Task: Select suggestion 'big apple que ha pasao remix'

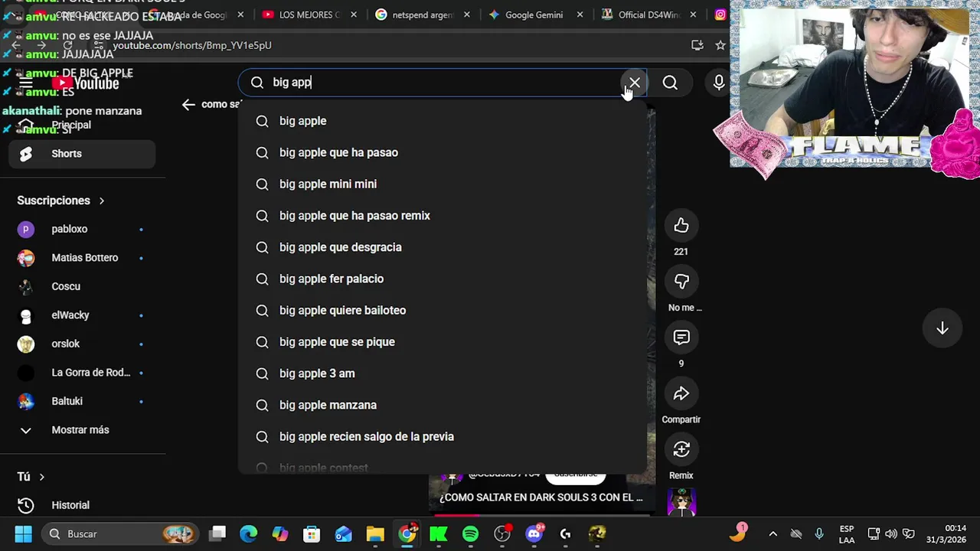Action: (443, 216)
